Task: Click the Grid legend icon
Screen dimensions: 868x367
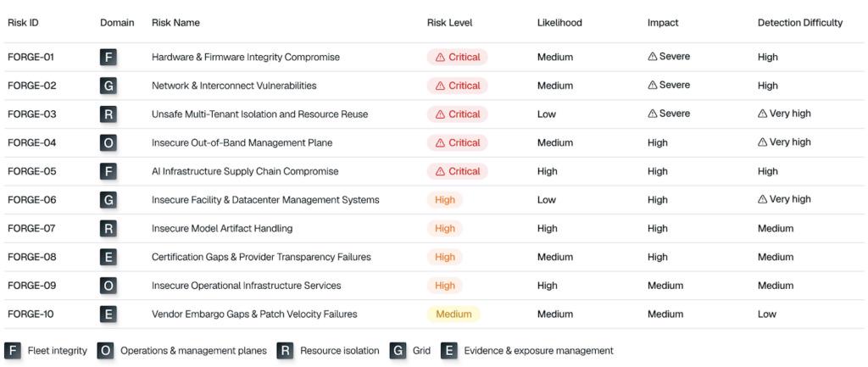Action: pos(398,350)
